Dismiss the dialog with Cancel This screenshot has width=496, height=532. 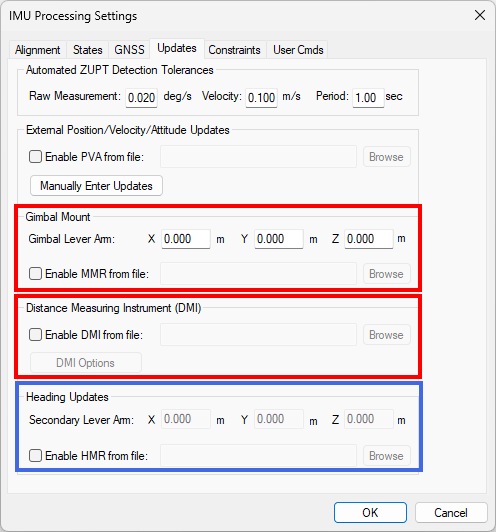451,513
